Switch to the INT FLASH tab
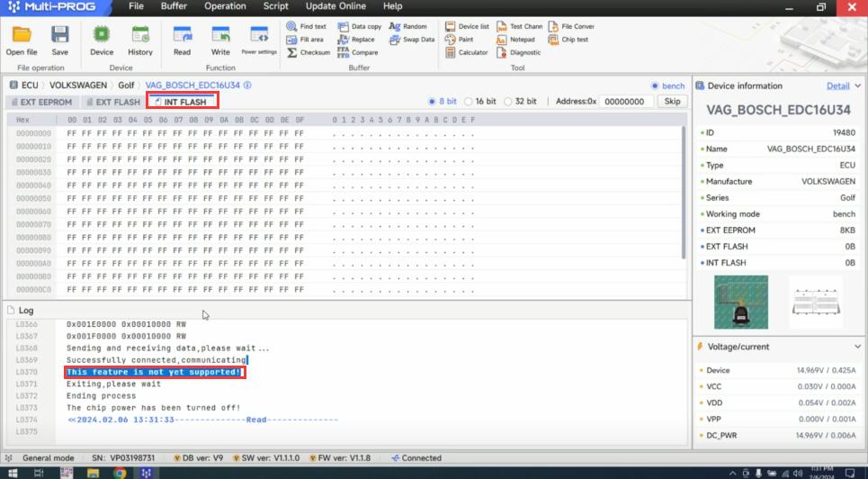The width and height of the screenshot is (868, 479). (182, 102)
